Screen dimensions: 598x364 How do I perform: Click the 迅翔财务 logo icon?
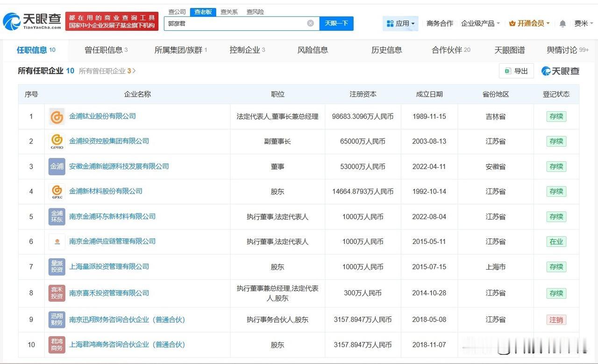57,320
